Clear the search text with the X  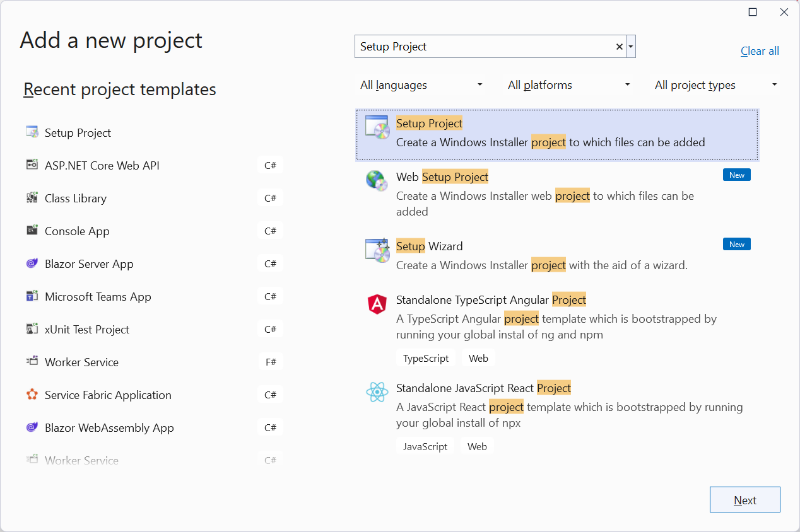619,46
